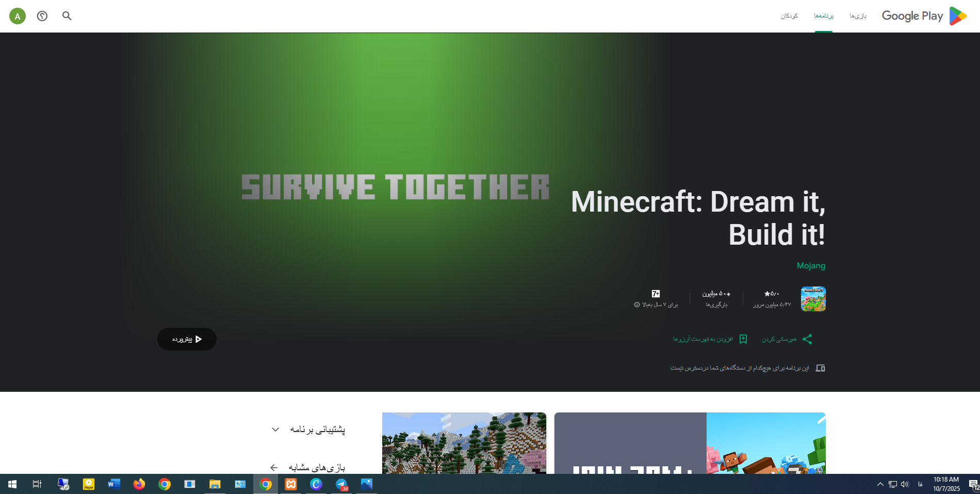
Task: Open Firefox from the taskbar
Action: pyautogui.click(x=139, y=484)
